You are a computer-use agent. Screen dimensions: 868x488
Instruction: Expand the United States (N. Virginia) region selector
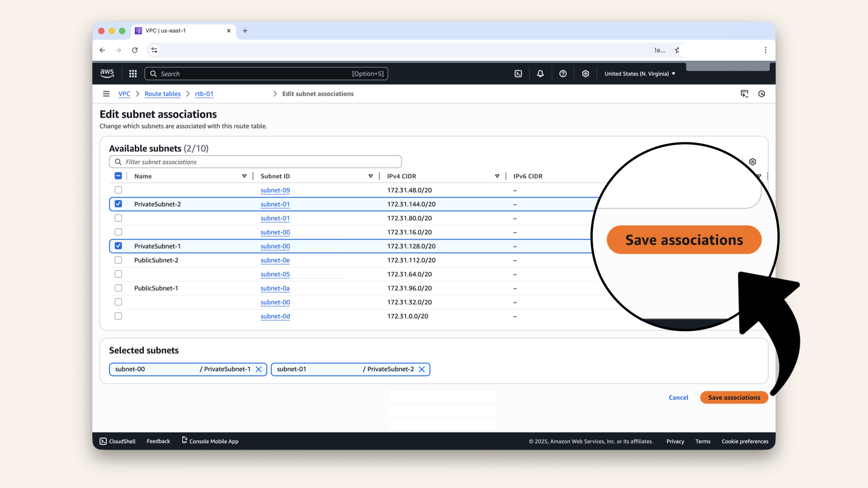pos(639,73)
